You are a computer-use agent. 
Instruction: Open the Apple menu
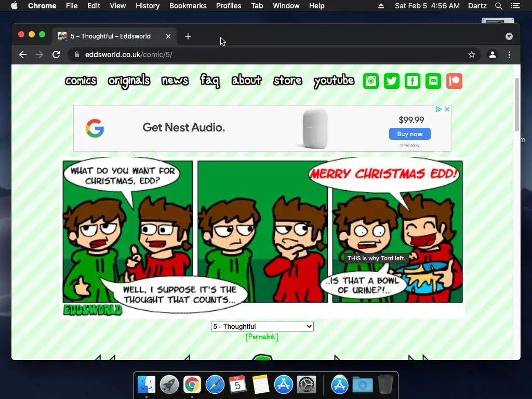click(14, 6)
